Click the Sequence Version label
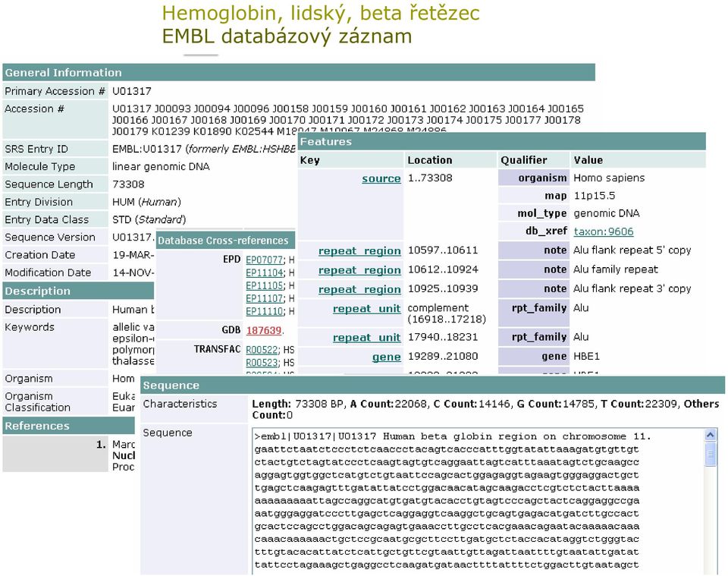Image resolution: width=728 pixels, height=576 pixels. click(x=50, y=237)
